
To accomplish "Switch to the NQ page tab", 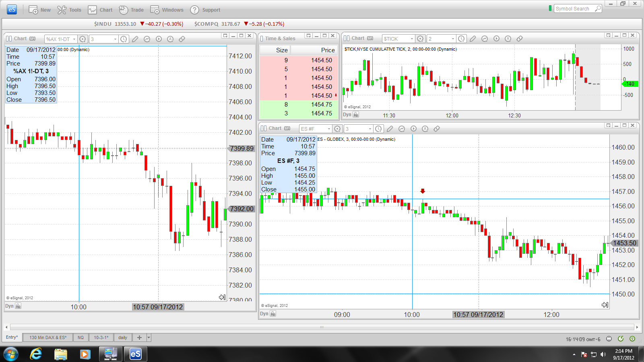I will (80, 337).
